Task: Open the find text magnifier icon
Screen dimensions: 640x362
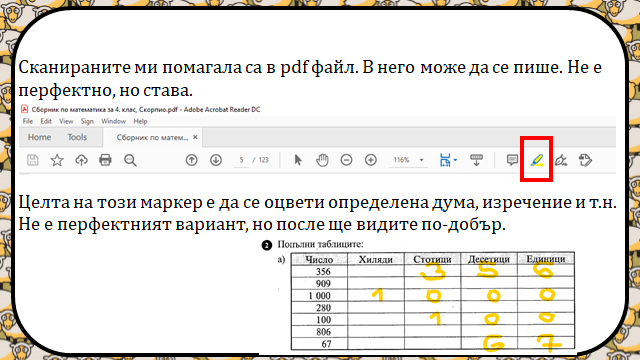Action: coord(130,160)
